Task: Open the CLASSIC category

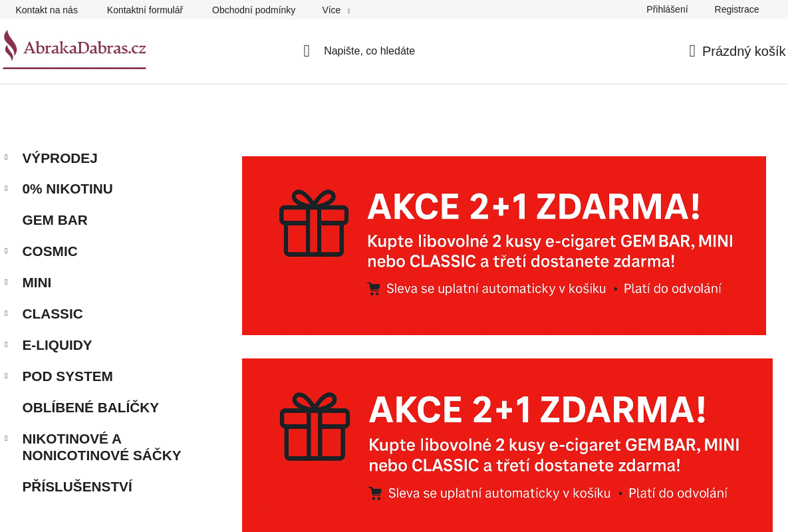Action: click(x=53, y=314)
